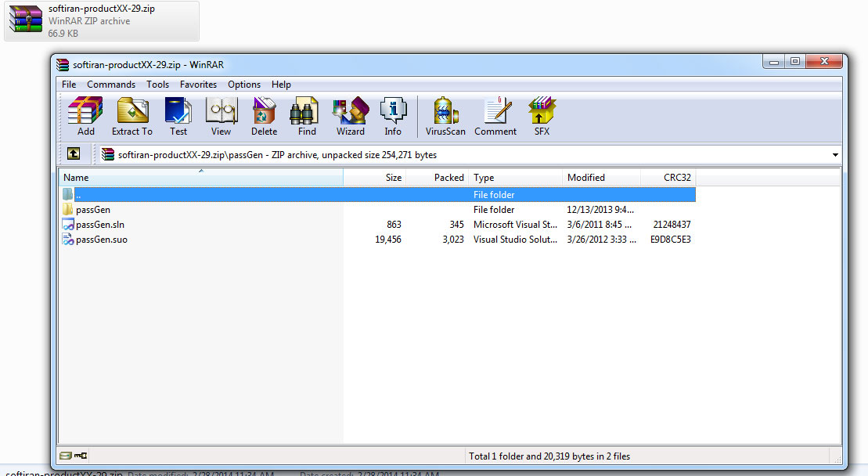Click the archive icon in the address bar

click(108, 154)
